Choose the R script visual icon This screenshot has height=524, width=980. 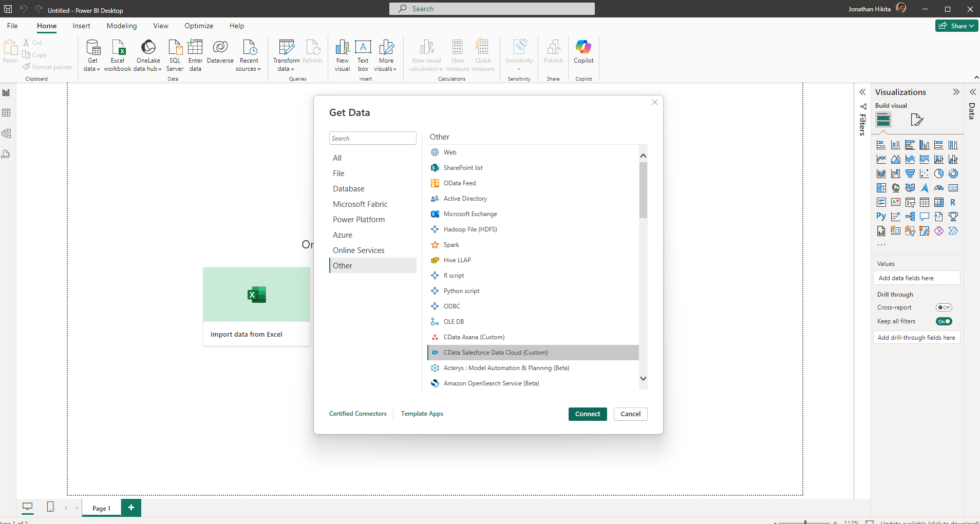point(953,202)
